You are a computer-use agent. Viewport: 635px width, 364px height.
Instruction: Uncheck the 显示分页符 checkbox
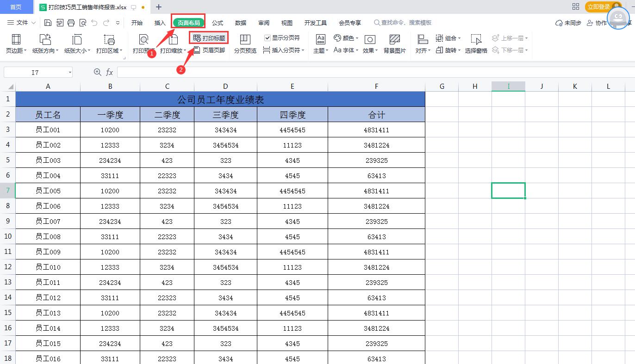pyautogui.click(x=268, y=38)
